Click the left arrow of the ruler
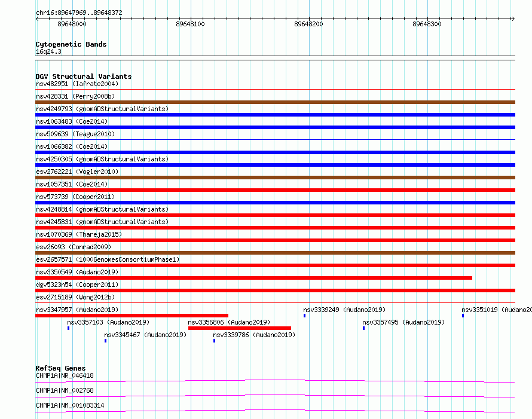Image resolution: width=532 pixels, height=419 pixels. (x=37, y=19)
